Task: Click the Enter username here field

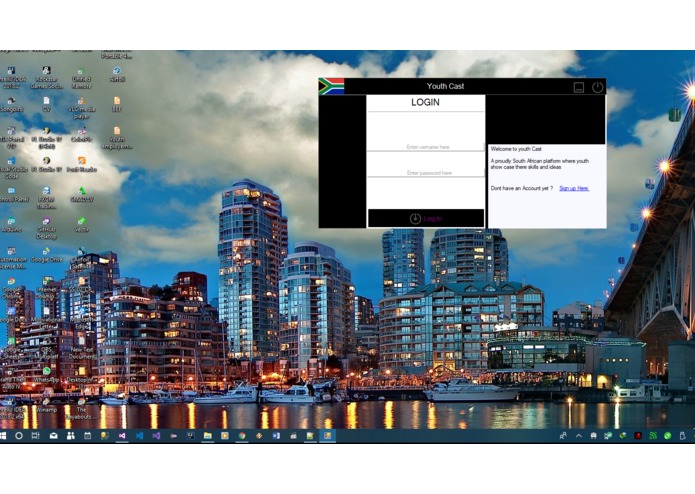Action: pyautogui.click(x=426, y=147)
